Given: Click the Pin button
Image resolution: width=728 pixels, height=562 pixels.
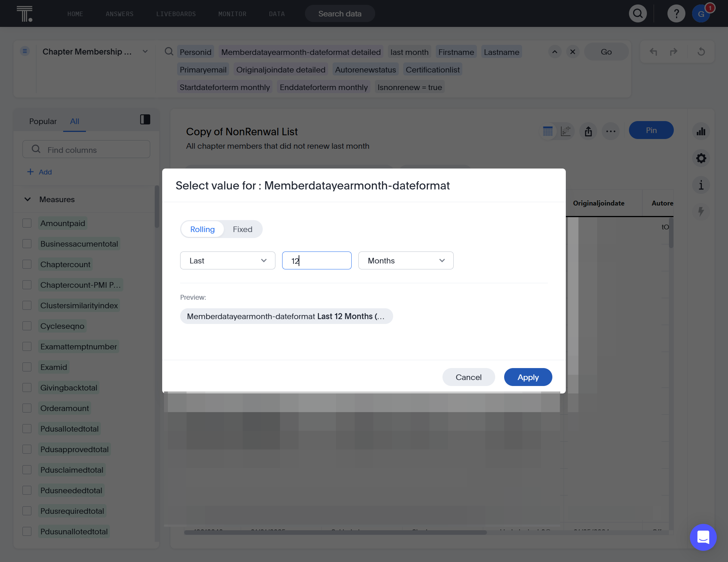Looking at the screenshot, I should (x=651, y=130).
